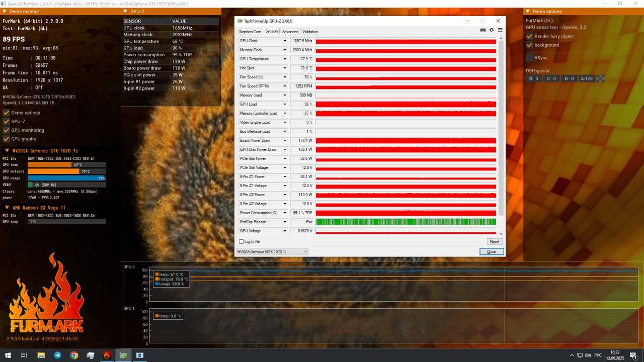The height and width of the screenshot is (362, 644).
Task: Open the Memory Clock sensor dropdown
Action: 285,50
